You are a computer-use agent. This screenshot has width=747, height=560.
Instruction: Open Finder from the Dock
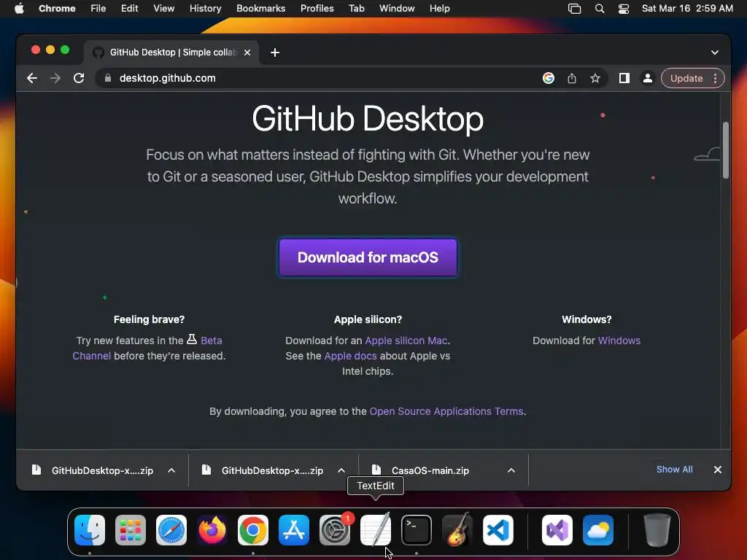(90, 530)
